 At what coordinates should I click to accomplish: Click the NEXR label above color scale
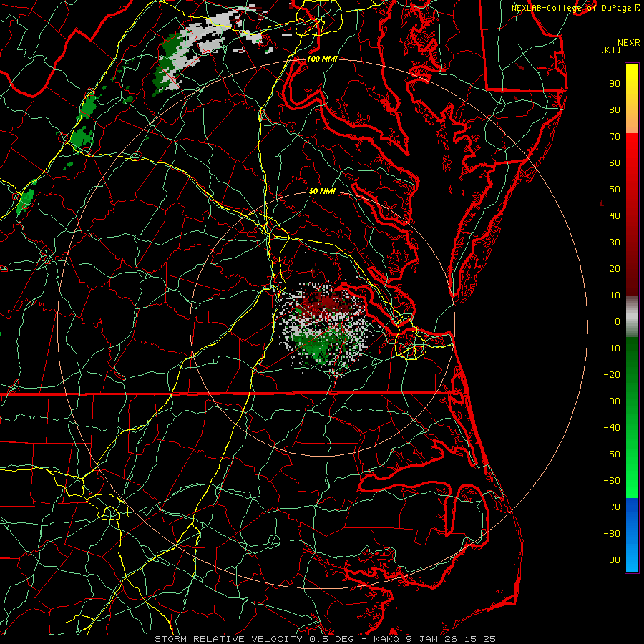click(628, 43)
